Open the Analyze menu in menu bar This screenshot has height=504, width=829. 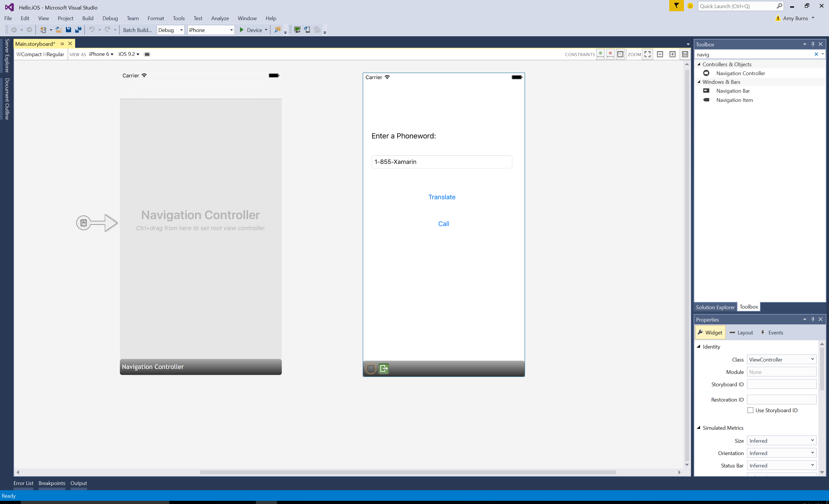(220, 18)
